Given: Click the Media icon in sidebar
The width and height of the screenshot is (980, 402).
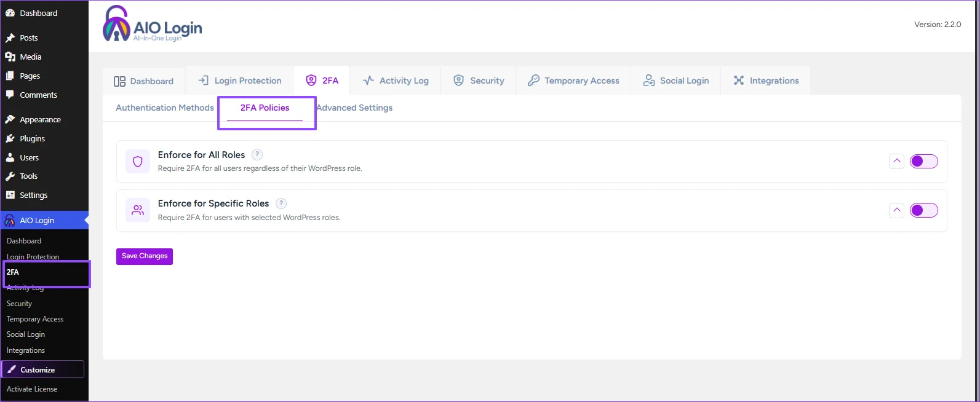Looking at the screenshot, I should pyautogui.click(x=10, y=57).
